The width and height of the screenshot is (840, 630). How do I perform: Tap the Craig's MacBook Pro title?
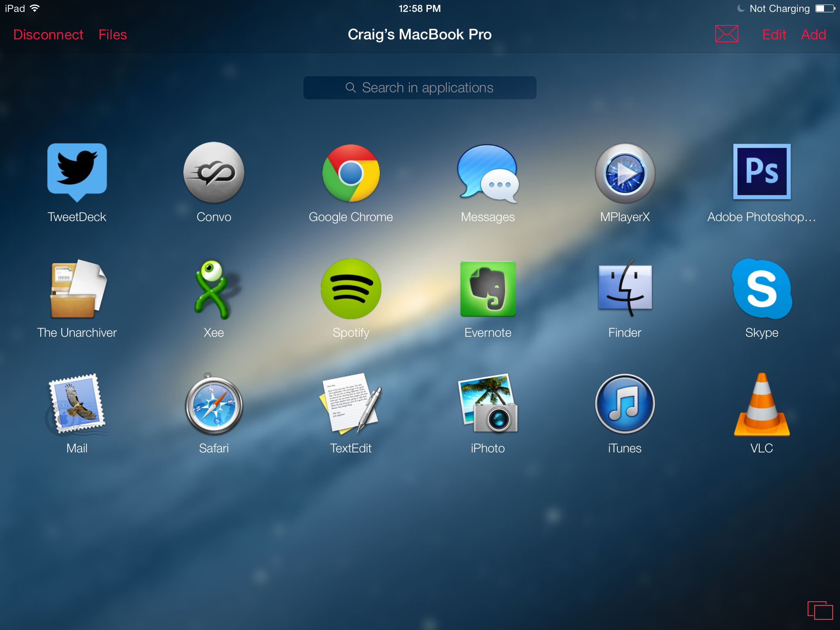[420, 34]
